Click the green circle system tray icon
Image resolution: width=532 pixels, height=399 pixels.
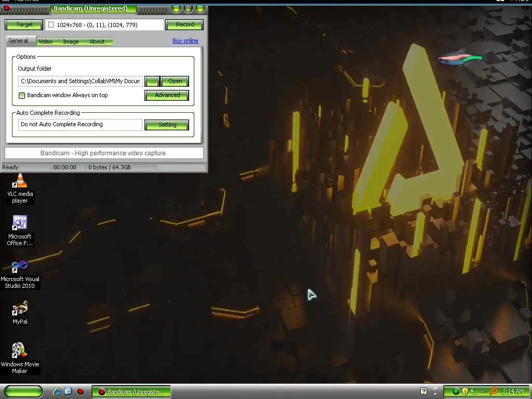456,392
